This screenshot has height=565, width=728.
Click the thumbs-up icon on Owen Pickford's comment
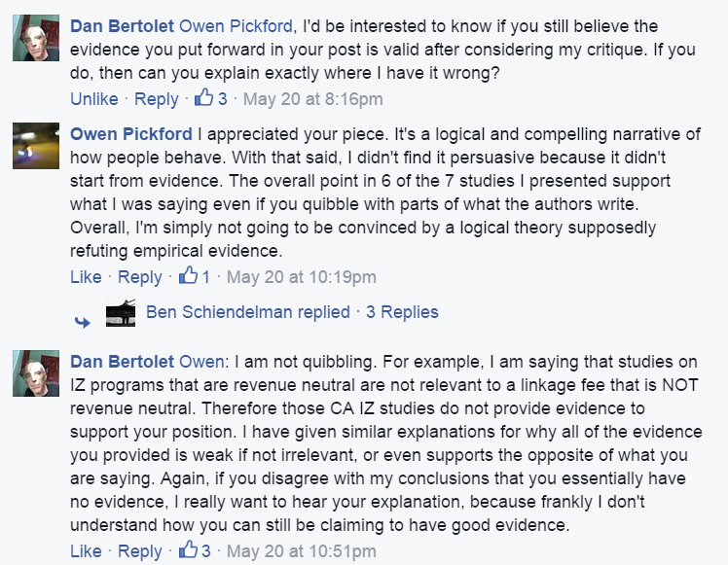coord(188,277)
